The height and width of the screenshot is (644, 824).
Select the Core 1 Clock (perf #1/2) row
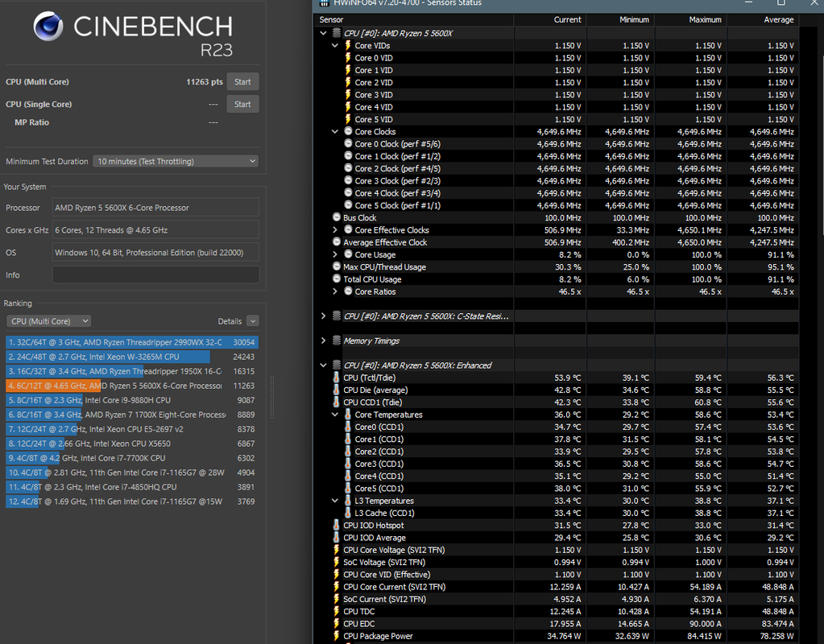point(557,156)
